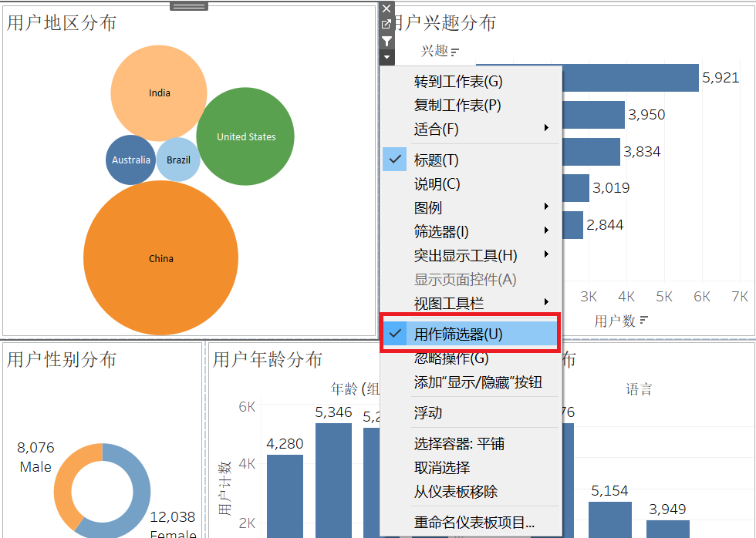Expand the 突出显示工具(H) submenu
The width and height of the screenshot is (756, 538).
coord(471,255)
